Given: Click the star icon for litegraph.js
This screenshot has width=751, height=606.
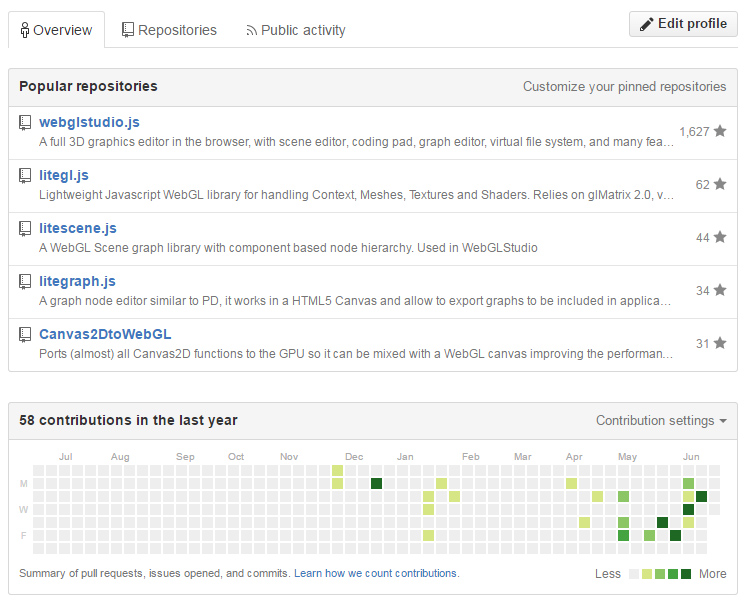Looking at the screenshot, I should (719, 290).
